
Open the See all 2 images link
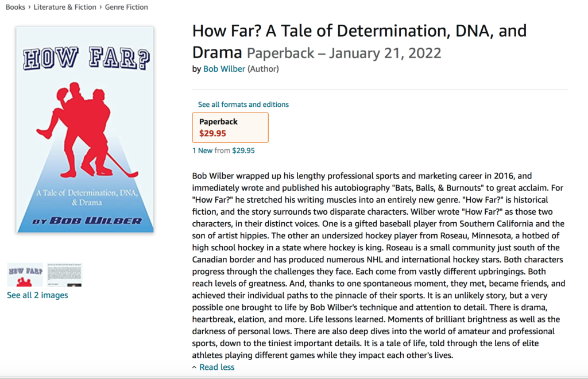click(x=37, y=295)
